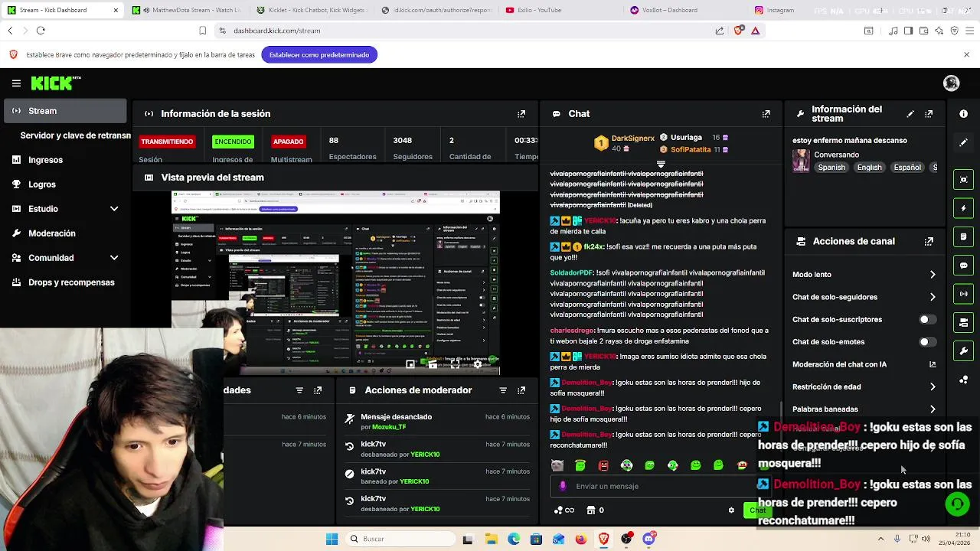Viewport: 980px width, 551px height.
Task: Expand Palabras baneadas options
Action: 933,409
